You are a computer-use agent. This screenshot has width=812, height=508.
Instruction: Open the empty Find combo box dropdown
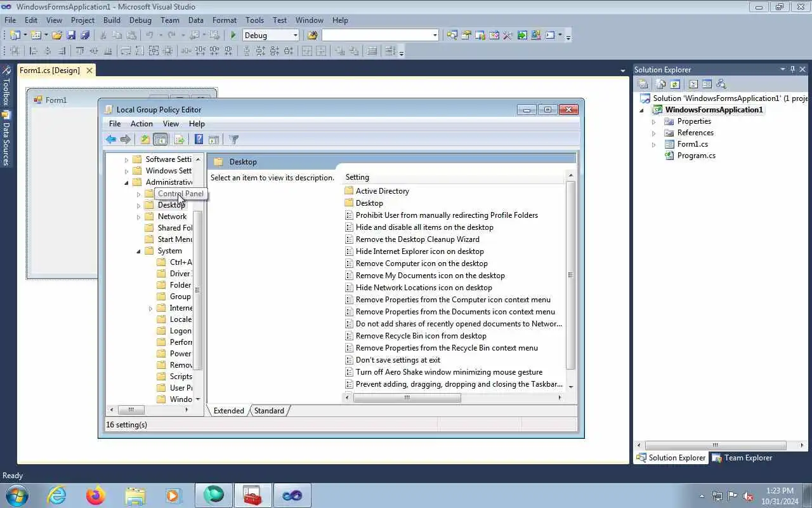click(x=435, y=36)
